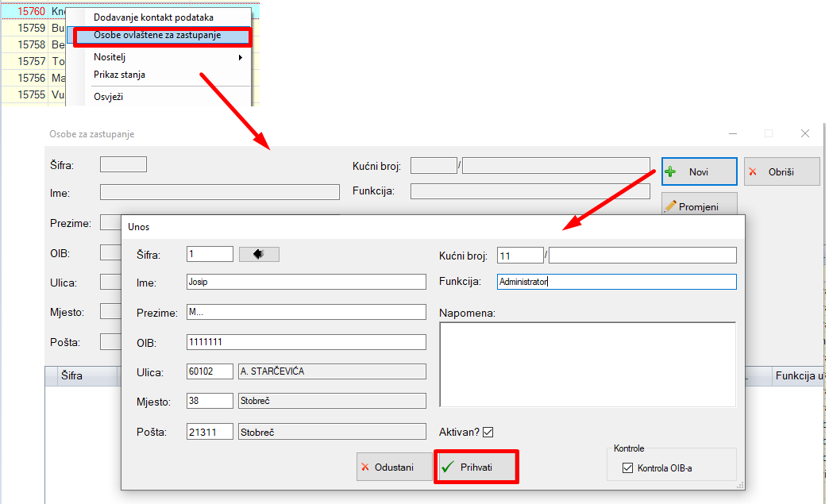Focus the Funkcija field containing Administrator
Screen dimensions: 829x504
pyautogui.click(x=616, y=282)
